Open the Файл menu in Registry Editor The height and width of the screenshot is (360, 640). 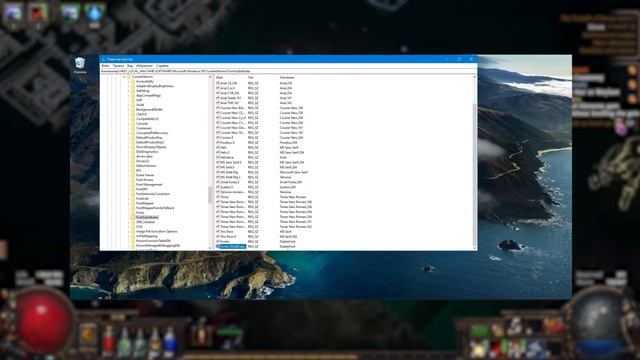coord(105,66)
